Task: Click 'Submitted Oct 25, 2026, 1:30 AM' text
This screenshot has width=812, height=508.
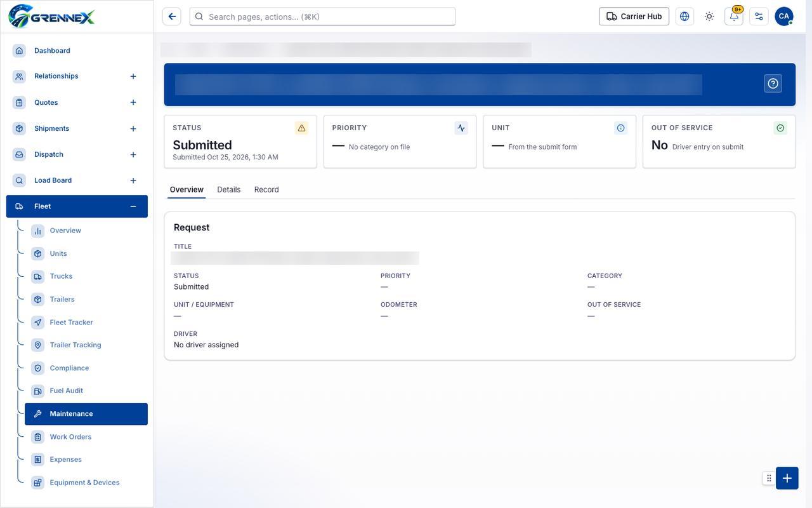Action: point(225,157)
